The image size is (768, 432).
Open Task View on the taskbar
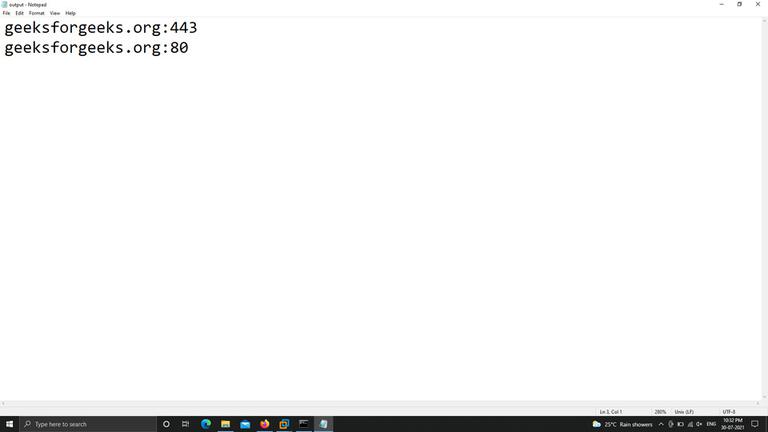click(186, 424)
